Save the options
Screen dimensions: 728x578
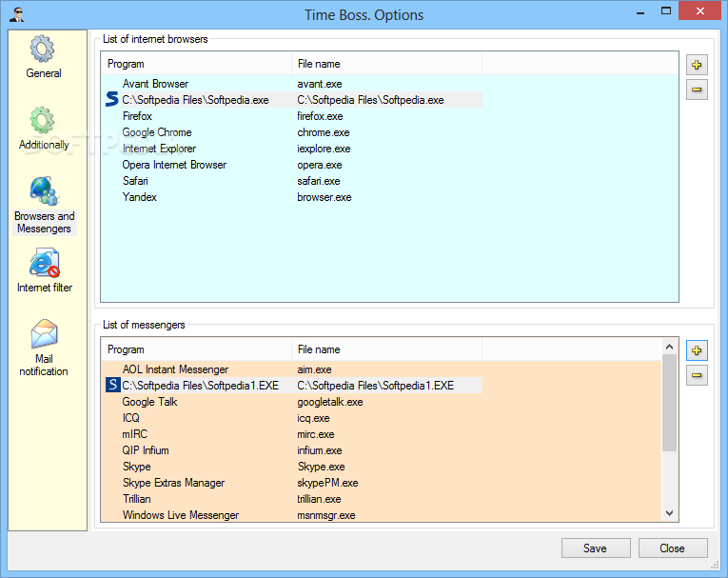click(x=596, y=548)
